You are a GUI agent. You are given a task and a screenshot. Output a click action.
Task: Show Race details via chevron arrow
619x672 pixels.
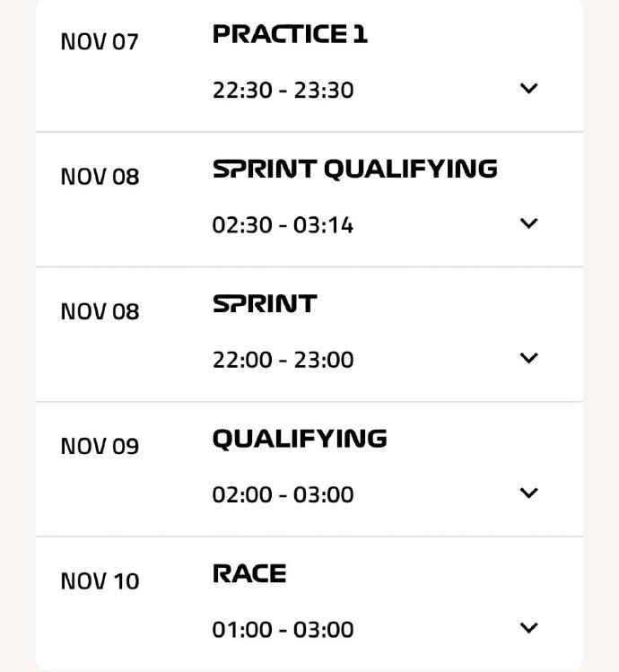(528, 628)
